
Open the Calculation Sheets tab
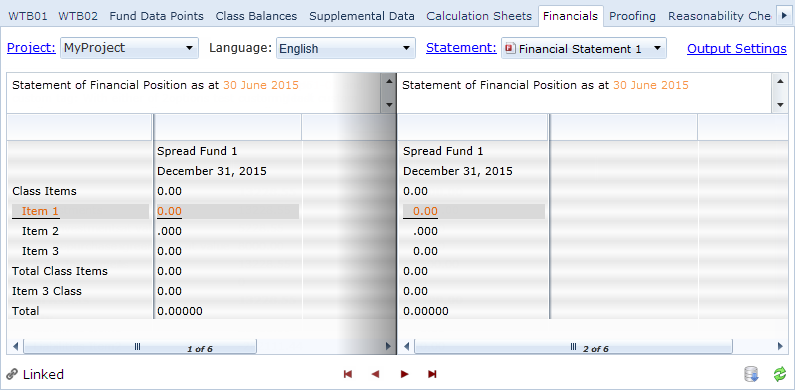pyautogui.click(x=479, y=16)
